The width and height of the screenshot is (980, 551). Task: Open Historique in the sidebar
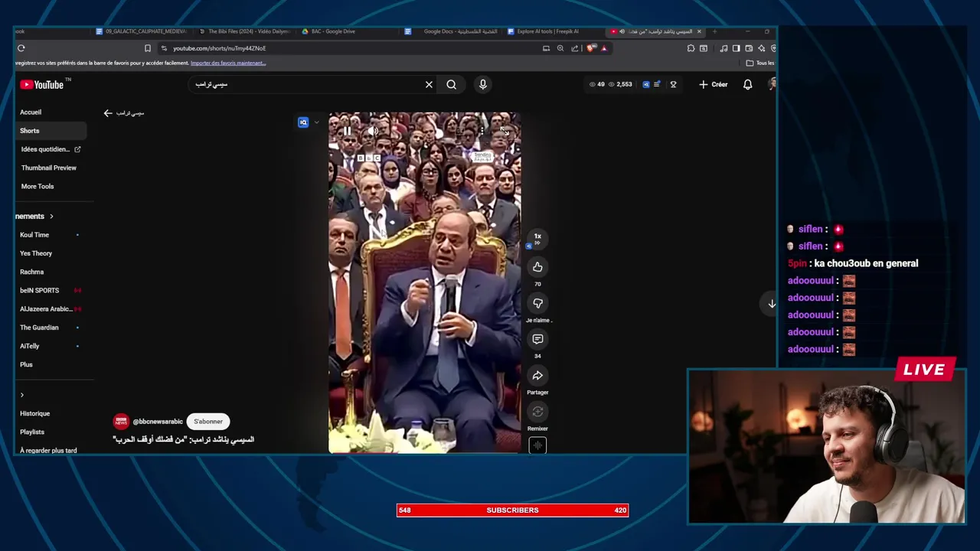pos(35,413)
